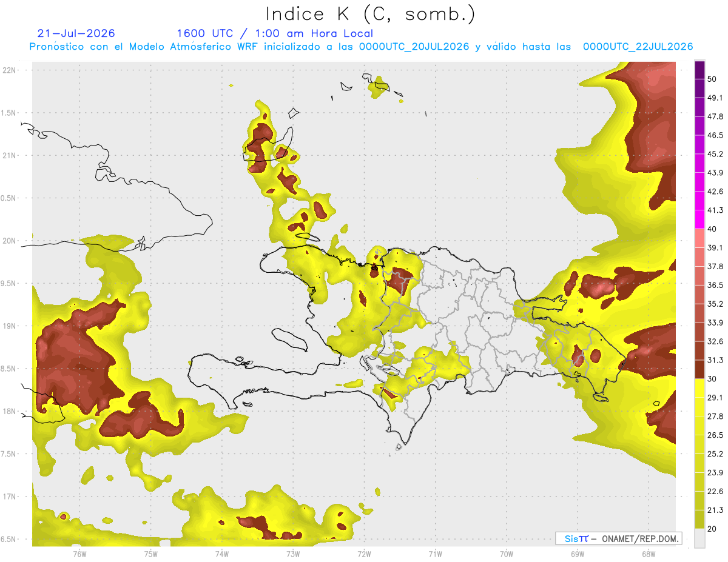Click the dark purple colorbar swatch above 50

[x=699, y=70]
